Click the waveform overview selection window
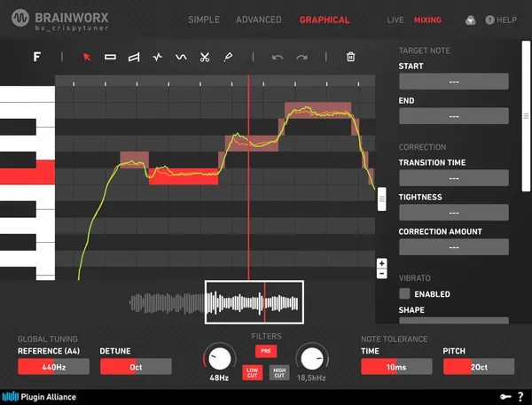The height and width of the screenshot is (405, 532). 254,302
